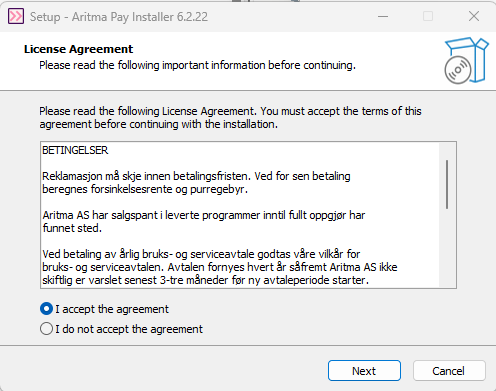496x391 pixels.
Task: Click the BETINGELSER heading in license text
Action: 75,150
